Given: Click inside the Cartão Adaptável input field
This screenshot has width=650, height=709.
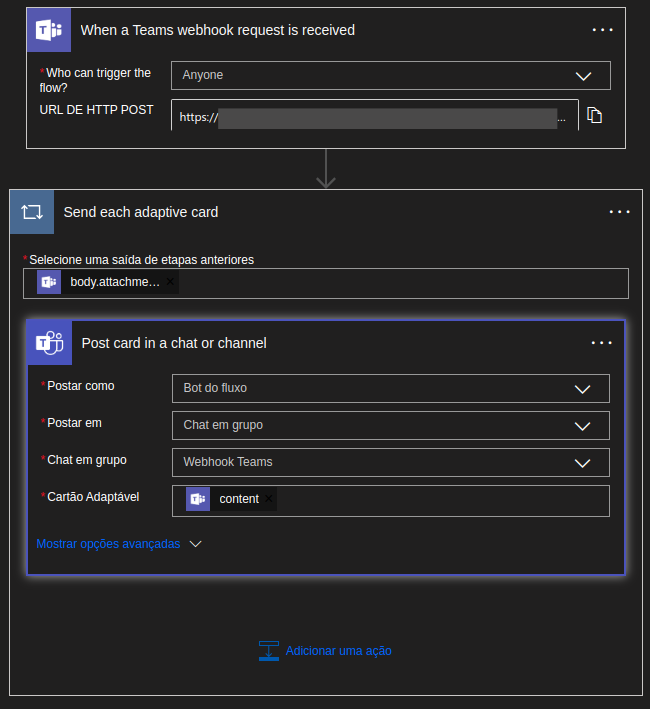Looking at the screenshot, I should pyautogui.click(x=440, y=500).
